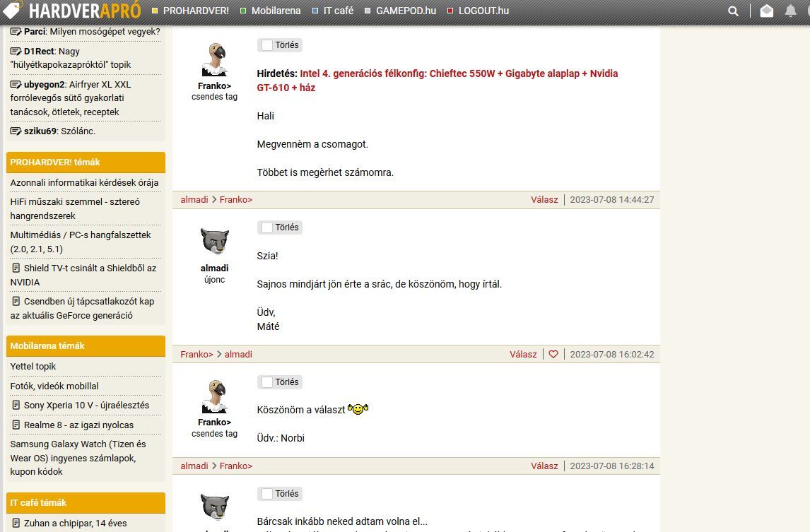Click article icon beside Shield TV-t csinált
Image resolution: width=810 pixels, height=532 pixels.
16,268
